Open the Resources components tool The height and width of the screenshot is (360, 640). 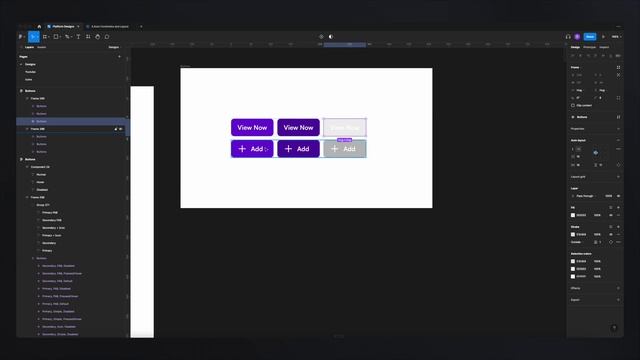coord(88,37)
